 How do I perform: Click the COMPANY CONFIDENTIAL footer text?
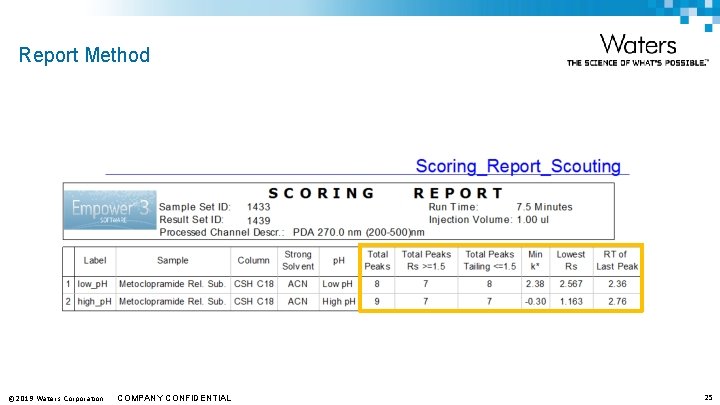(174, 398)
